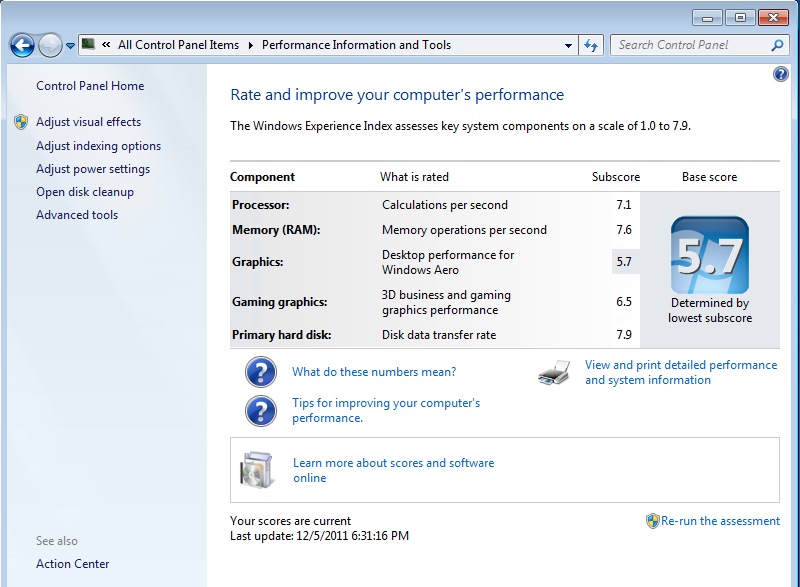800x587 pixels.
Task: Maximize the Control Panel window
Action: (x=740, y=18)
